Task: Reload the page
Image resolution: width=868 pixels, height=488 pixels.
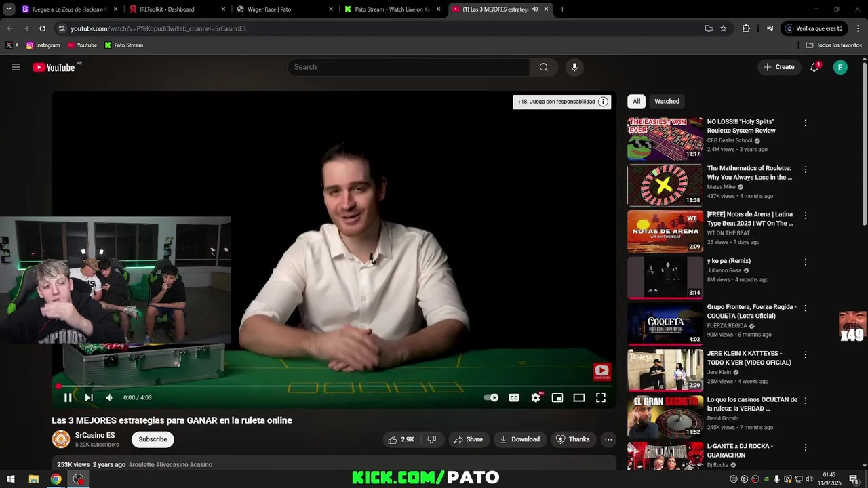Action: pyautogui.click(x=42, y=28)
